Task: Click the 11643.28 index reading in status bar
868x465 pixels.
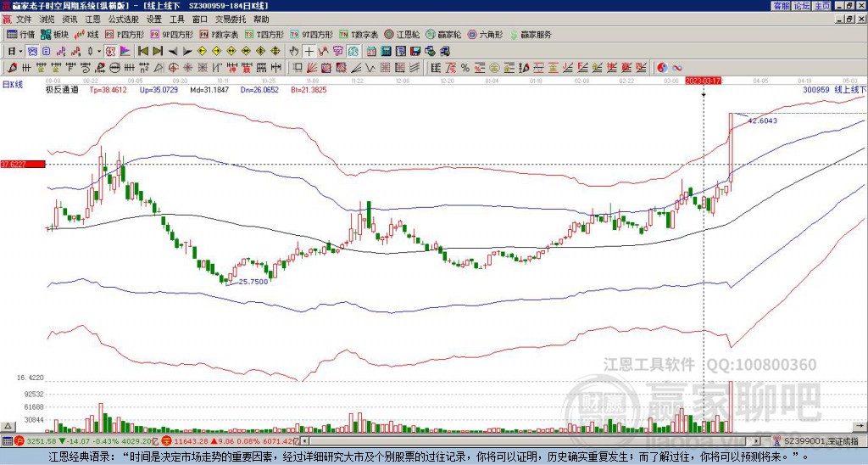Action: click(x=191, y=441)
